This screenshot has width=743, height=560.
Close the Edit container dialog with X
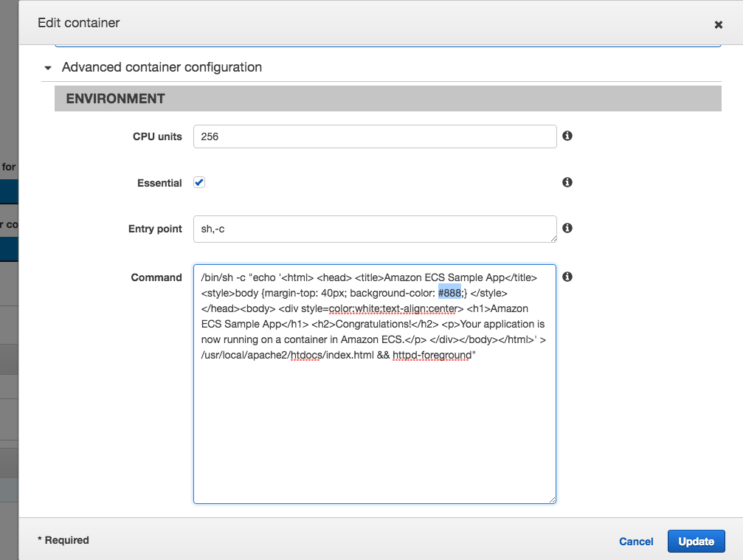coord(718,24)
